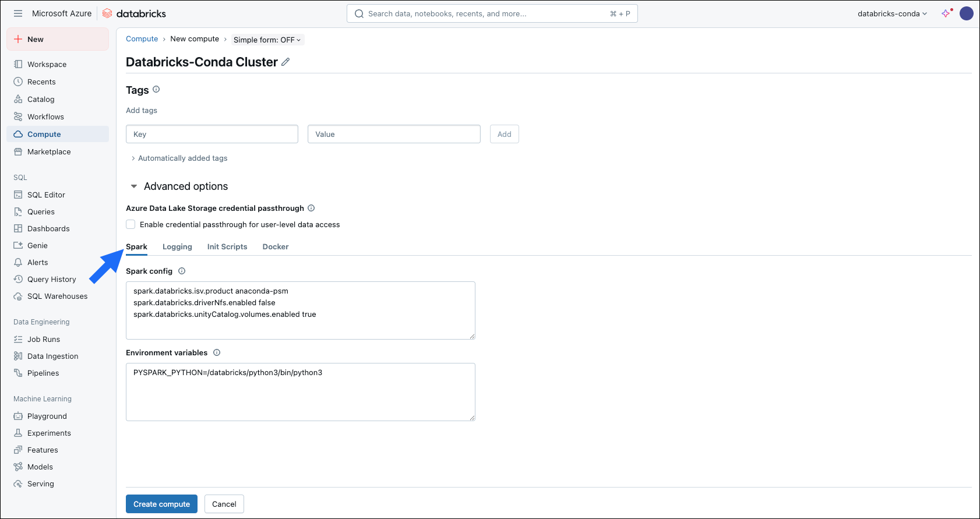Click the Create compute button
The image size is (980, 519).
(x=161, y=504)
